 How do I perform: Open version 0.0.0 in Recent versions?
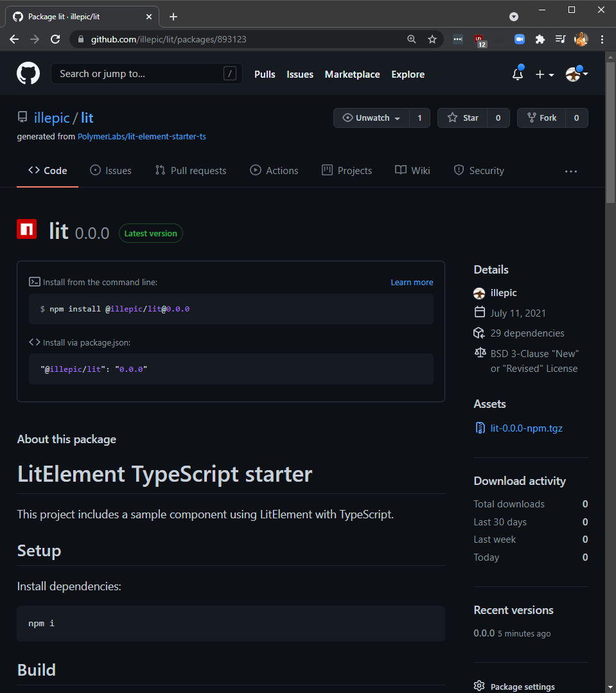[x=484, y=633]
